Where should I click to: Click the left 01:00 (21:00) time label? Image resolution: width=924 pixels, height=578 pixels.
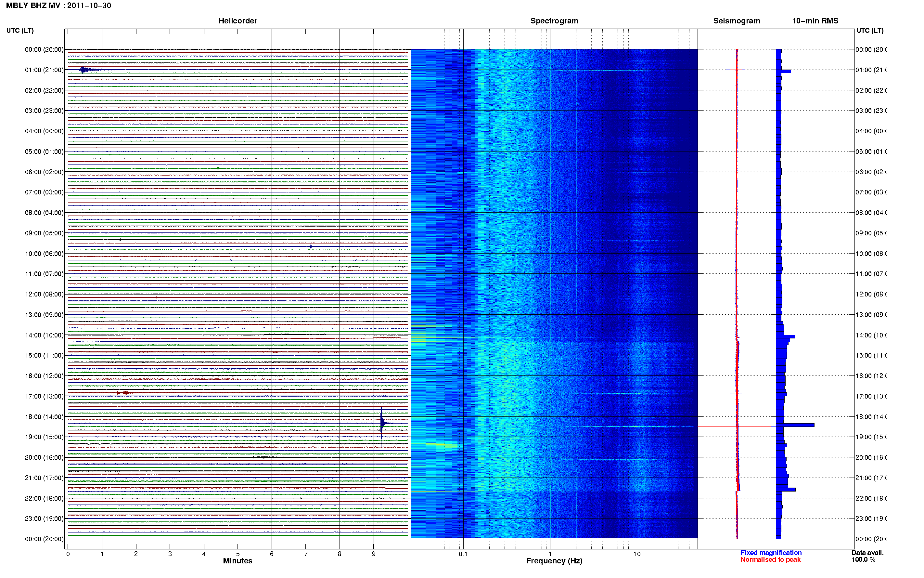(44, 70)
